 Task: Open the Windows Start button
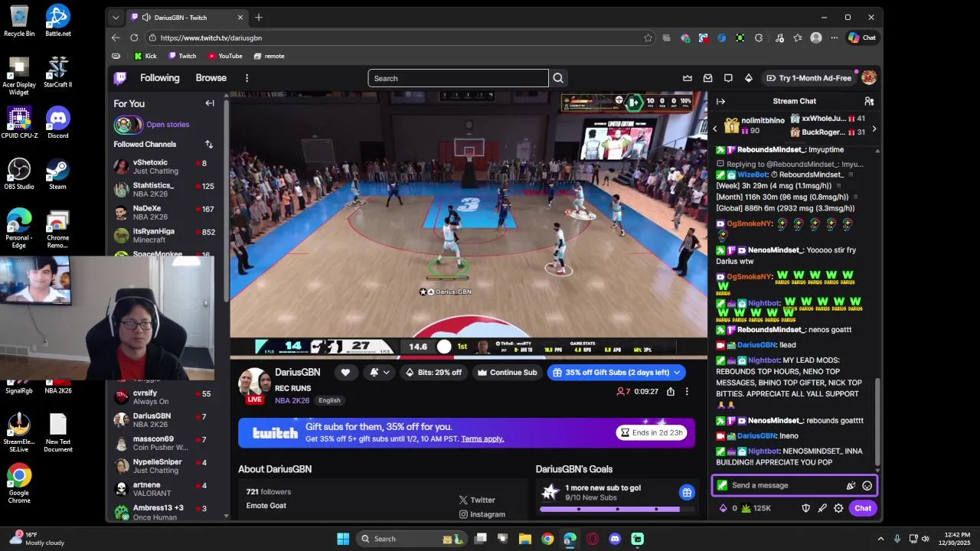(x=343, y=539)
